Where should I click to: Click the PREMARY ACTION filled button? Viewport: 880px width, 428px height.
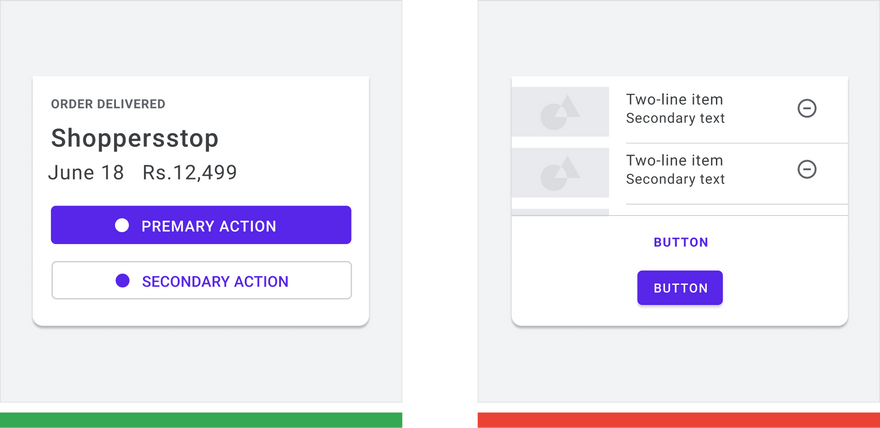point(201,225)
